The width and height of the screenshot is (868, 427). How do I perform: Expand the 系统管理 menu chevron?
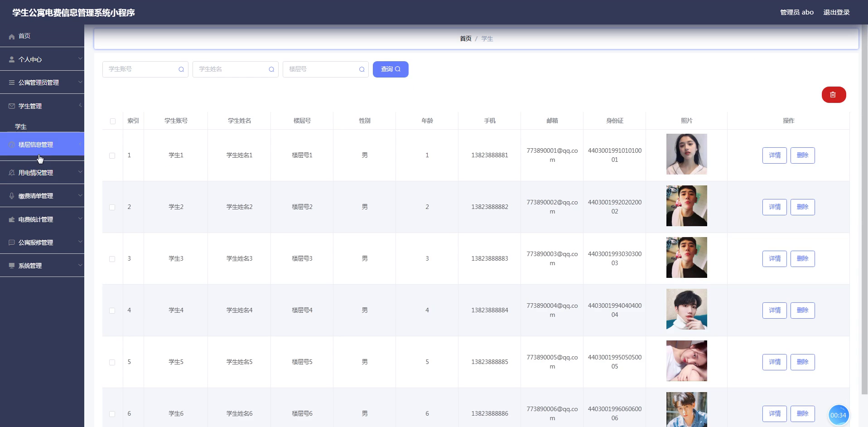pyautogui.click(x=80, y=265)
